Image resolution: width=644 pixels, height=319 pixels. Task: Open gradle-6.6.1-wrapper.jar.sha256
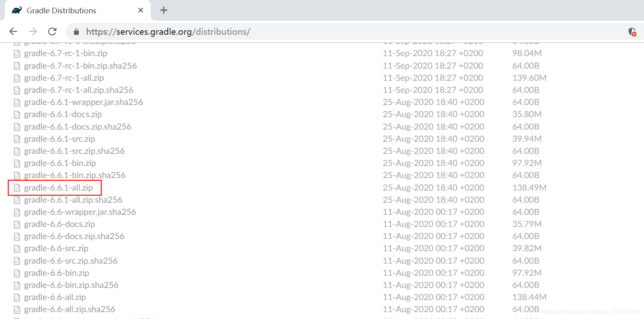[83, 102]
